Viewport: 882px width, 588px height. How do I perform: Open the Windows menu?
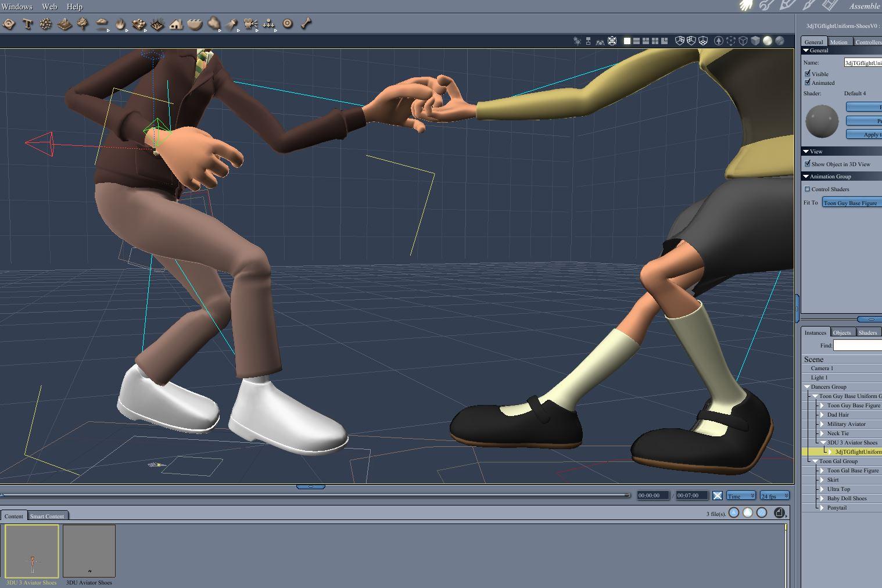click(x=17, y=6)
